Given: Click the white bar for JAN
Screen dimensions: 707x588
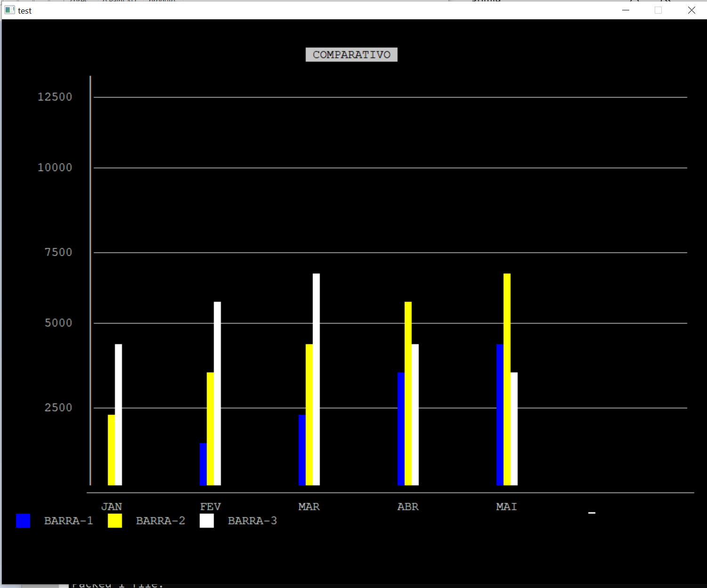Looking at the screenshot, I should coord(118,415).
